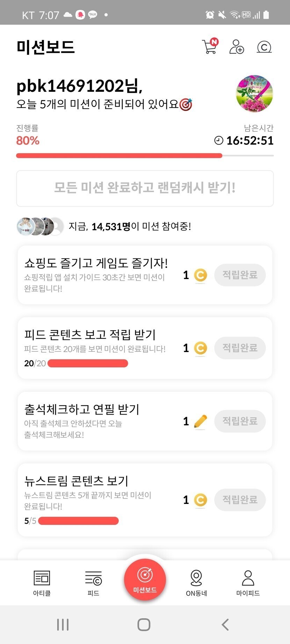The height and width of the screenshot is (644, 290).
Task: Tap 적립완료 for newstream contents mission
Action: tap(240, 500)
